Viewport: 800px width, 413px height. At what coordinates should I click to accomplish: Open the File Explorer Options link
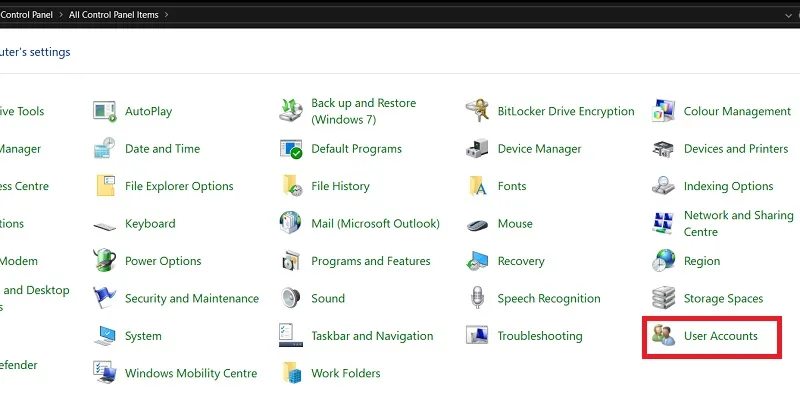point(179,186)
